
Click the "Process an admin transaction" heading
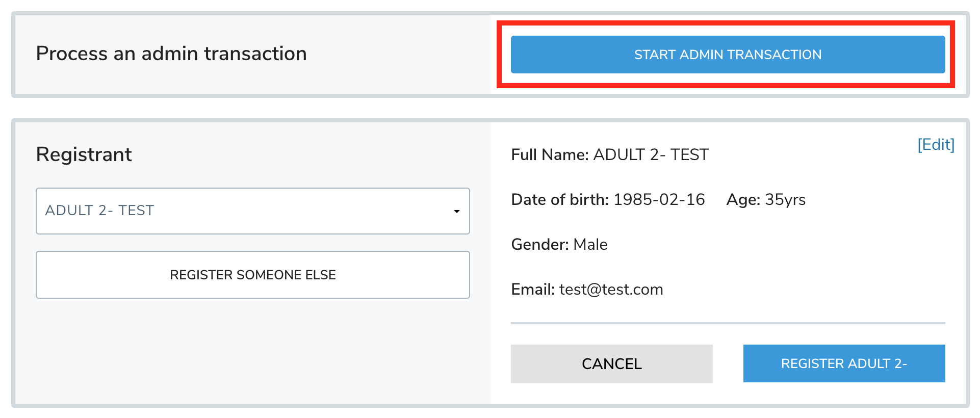click(171, 54)
